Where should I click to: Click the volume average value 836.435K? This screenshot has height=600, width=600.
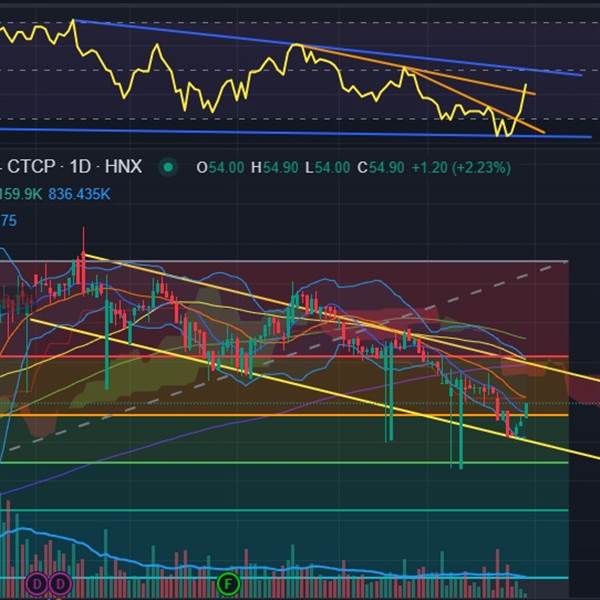click(x=80, y=194)
